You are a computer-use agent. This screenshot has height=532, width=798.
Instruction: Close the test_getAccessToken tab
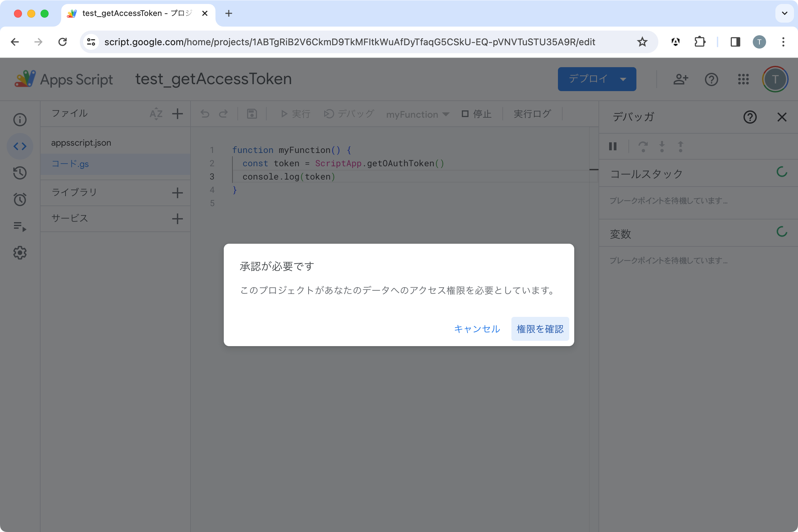click(204, 13)
